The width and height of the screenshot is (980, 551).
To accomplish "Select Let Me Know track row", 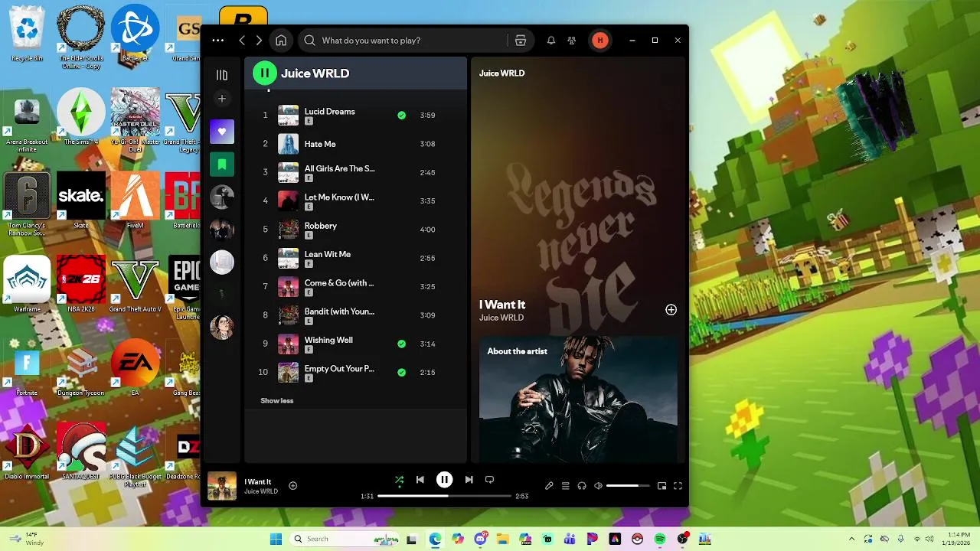I will (355, 201).
